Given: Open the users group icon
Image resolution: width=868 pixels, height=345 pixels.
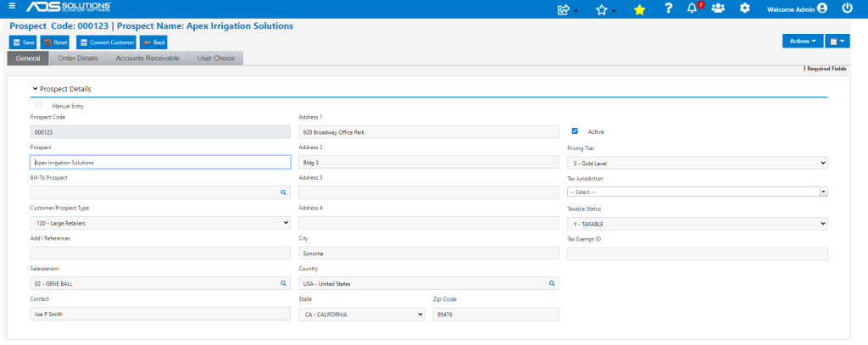Looking at the screenshot, I should click(718, 8).
